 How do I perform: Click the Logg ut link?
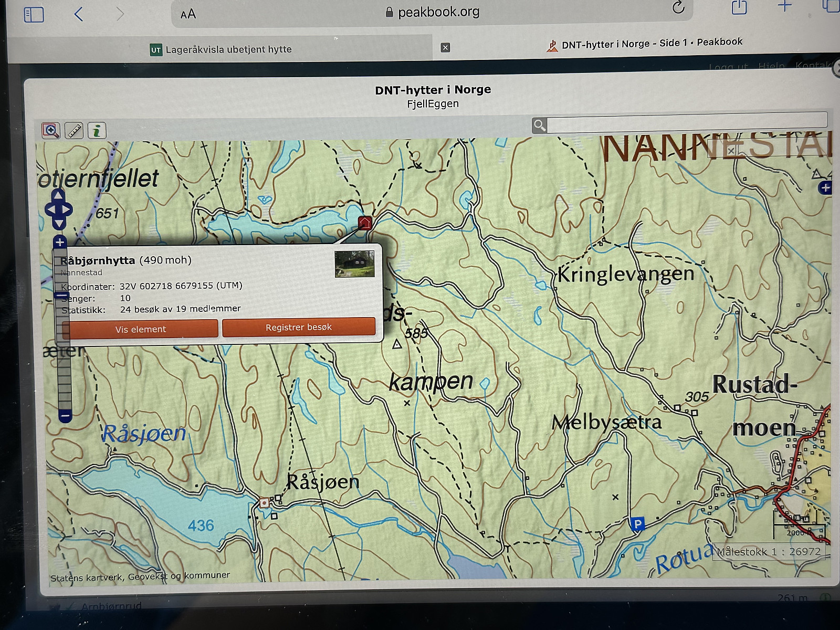coord(728,67)
